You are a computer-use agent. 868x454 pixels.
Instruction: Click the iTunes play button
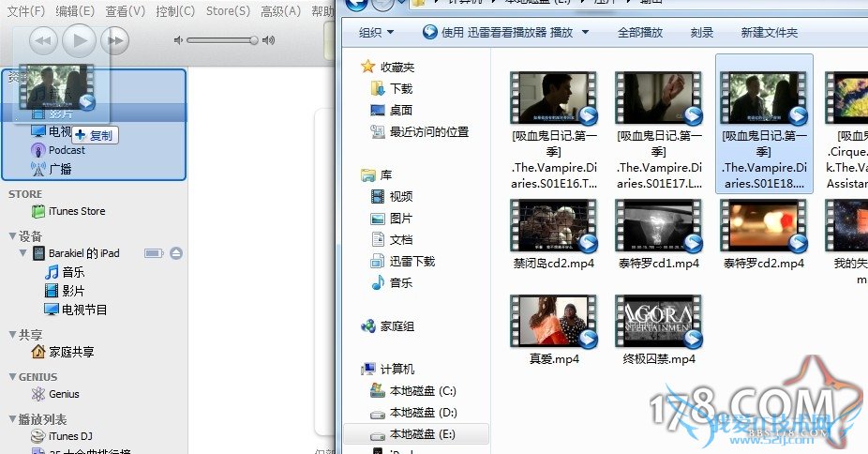pos(79,39)
